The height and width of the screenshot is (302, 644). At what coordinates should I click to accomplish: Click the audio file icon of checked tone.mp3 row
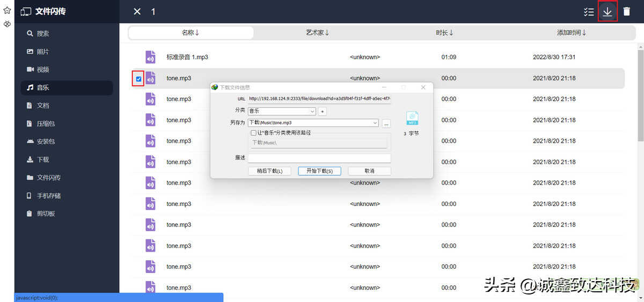click(x=150, y=78)
